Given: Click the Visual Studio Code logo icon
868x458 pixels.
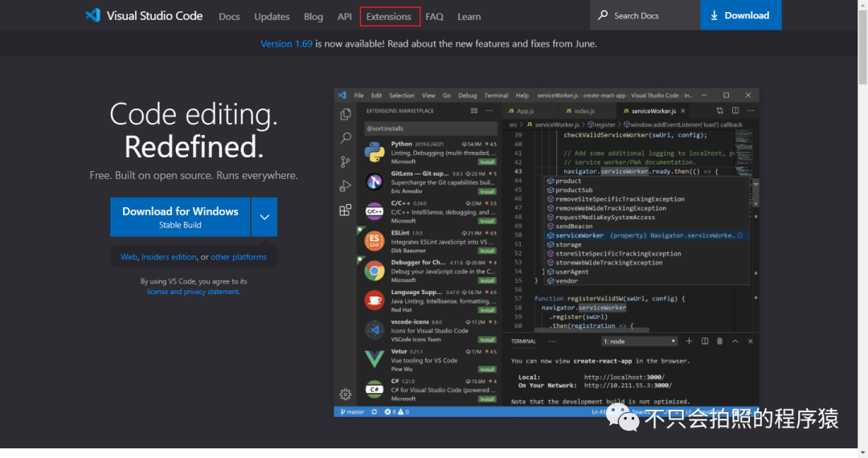Looking at the screenshot, I should pyautogui.click(x=93, y=15).
